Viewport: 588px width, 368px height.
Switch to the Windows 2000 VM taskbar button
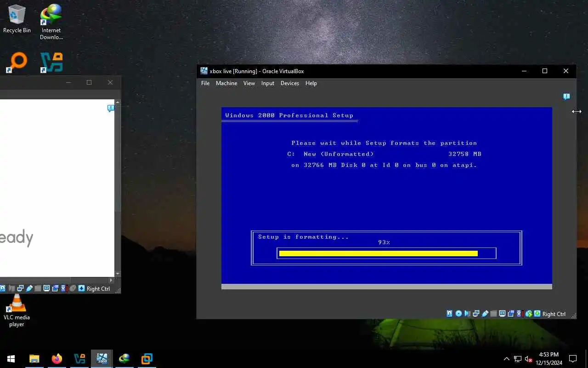click(x=102, y=359)
